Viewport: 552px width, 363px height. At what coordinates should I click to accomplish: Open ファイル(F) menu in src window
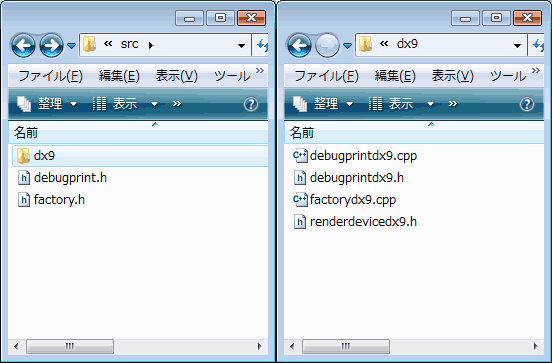[51, 76]
